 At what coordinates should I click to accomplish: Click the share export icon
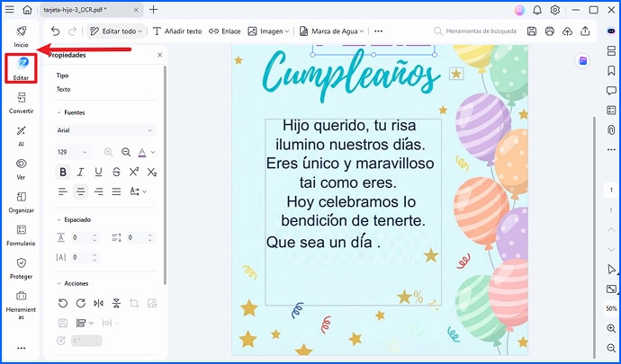click(585, 31)
